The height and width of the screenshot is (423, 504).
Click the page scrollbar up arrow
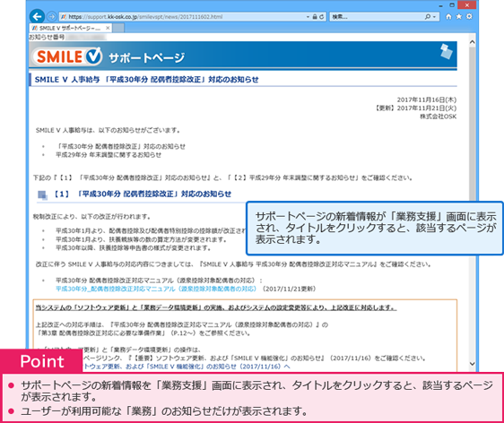[472, 42]
